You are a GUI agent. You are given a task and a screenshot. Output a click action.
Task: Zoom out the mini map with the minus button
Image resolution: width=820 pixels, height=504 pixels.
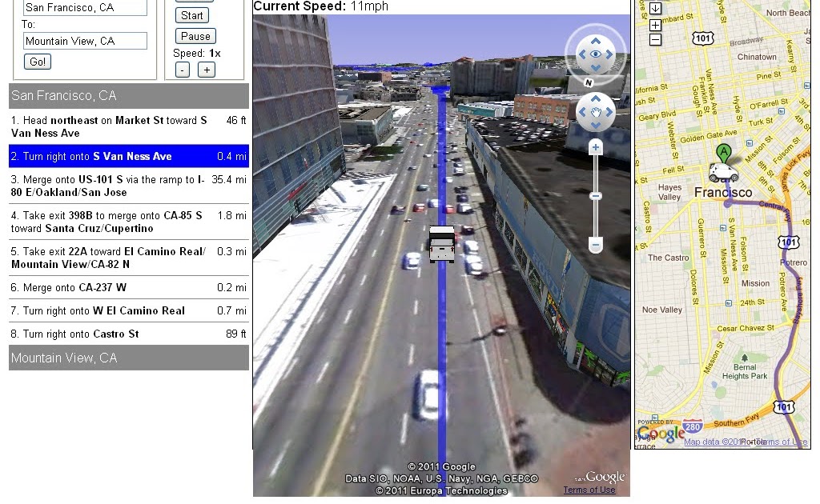click(655, 39)
